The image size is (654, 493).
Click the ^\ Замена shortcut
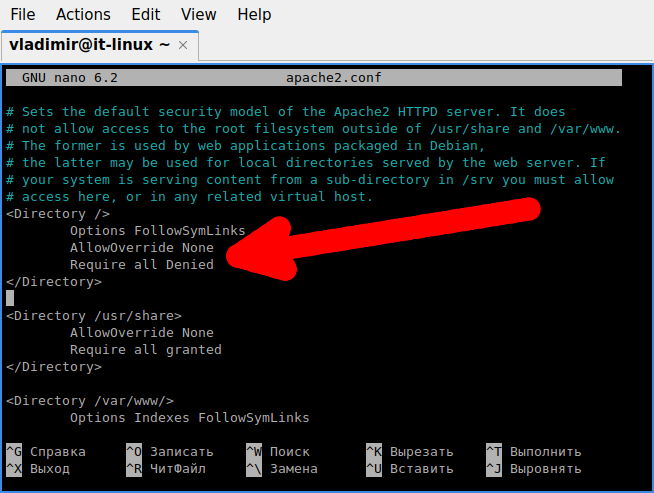[282, 469]
